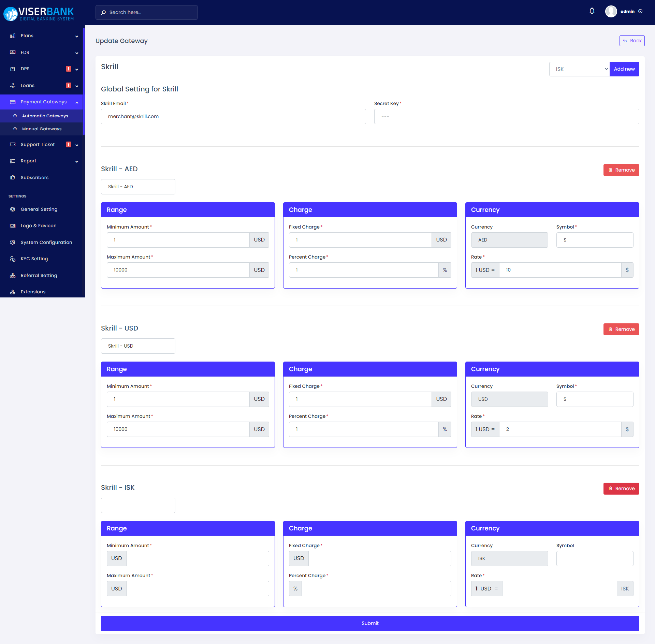655x644 pixels.
Task: Click the DPS sidebar icon
Action: coord(13,69)
